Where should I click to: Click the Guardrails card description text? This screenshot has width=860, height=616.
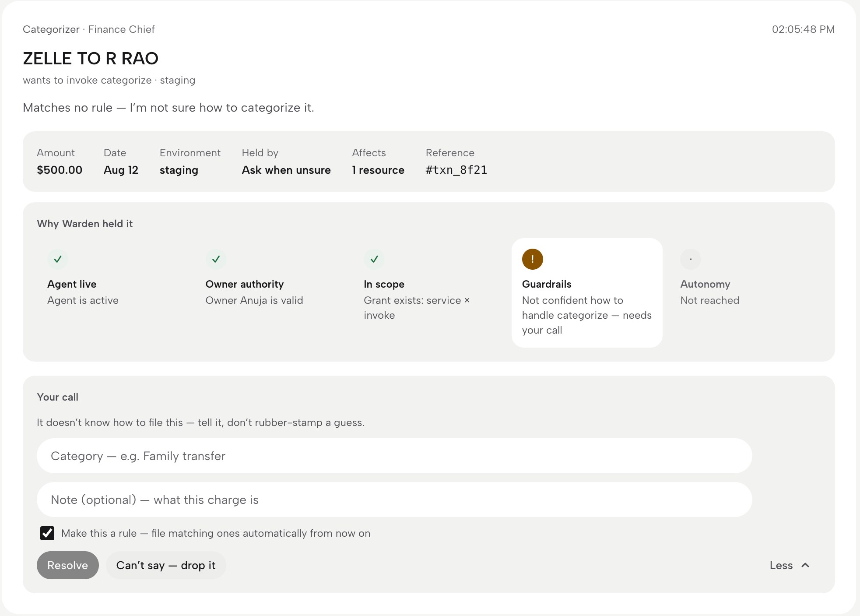tap(586, 315)
